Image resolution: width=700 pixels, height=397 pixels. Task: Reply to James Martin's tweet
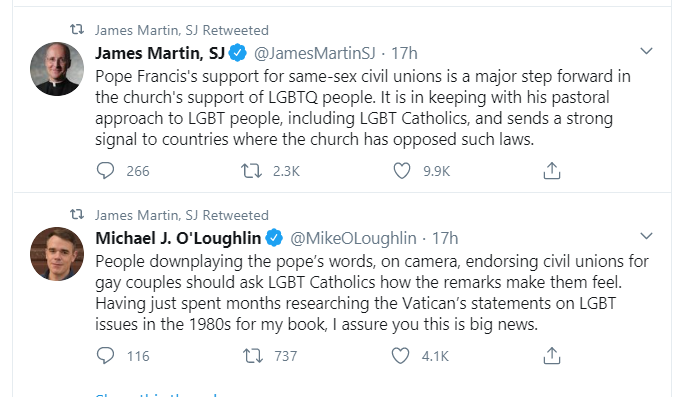point(105,171)
